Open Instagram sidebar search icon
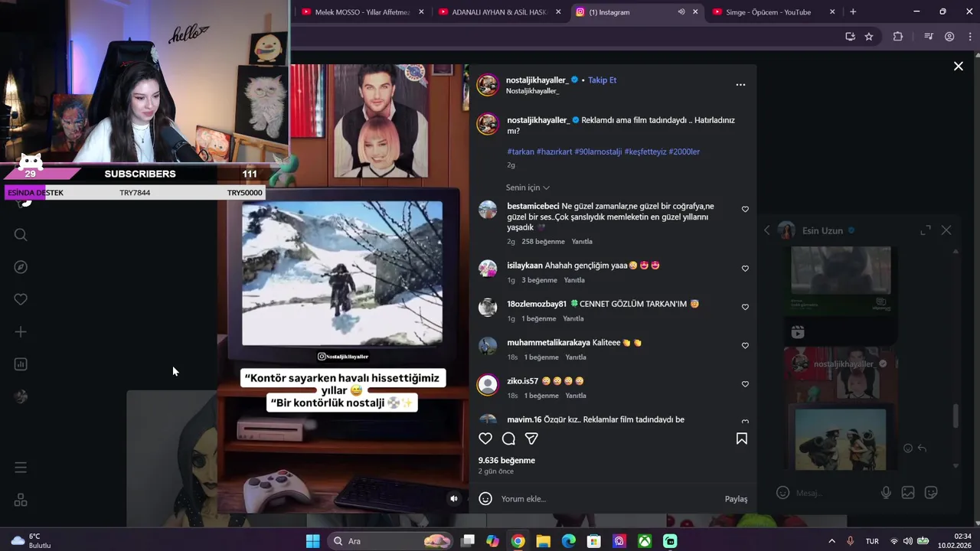The height and width of the screenshot is (551, 980). 21,235
